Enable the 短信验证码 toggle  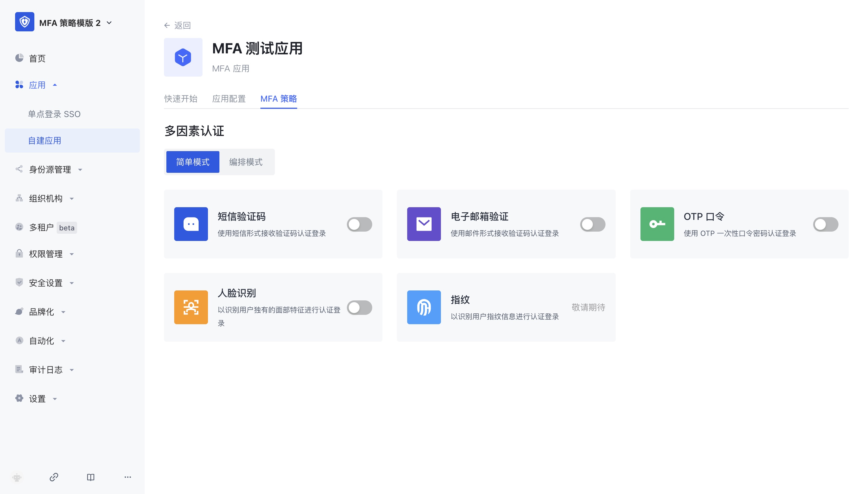(x=359, y=224)
